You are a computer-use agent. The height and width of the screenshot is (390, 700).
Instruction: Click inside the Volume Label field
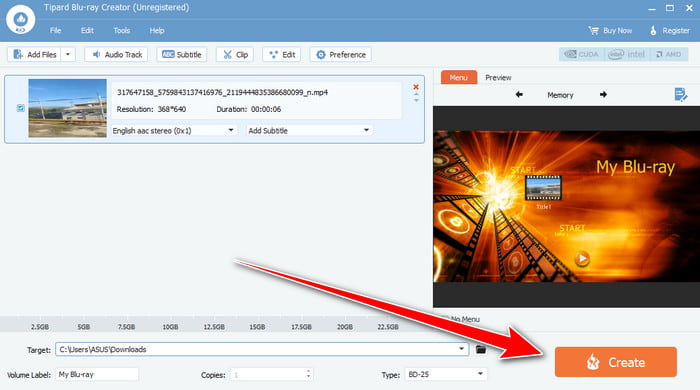tap(97, 374)
